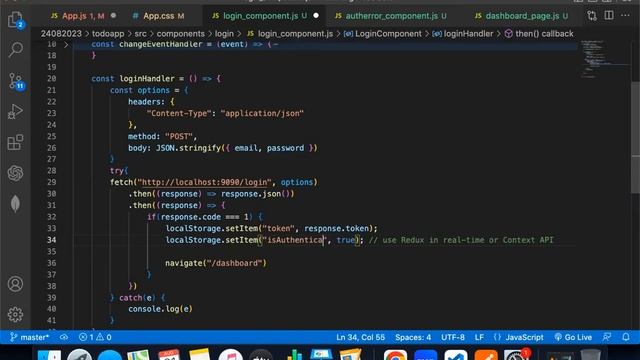Click the Open Changes icon in editor toolbar

pos(592,16)
